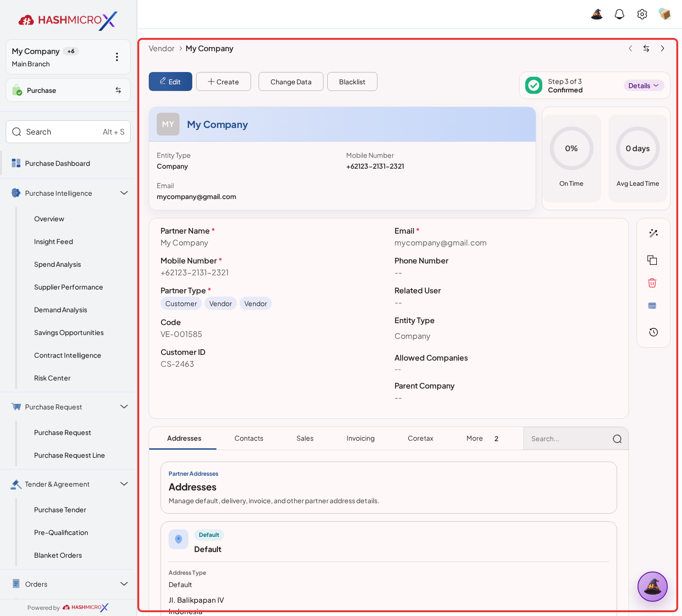The width and height of the screenshot is (682, 616).
Task: Click the sidebar Search field
Action: (x=68, y=132)
